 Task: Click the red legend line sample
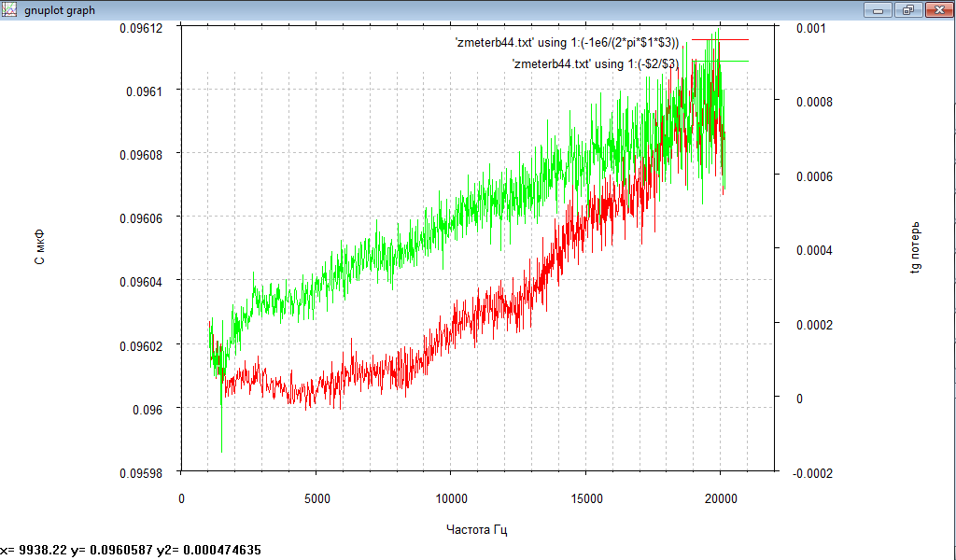pos(720,40)
